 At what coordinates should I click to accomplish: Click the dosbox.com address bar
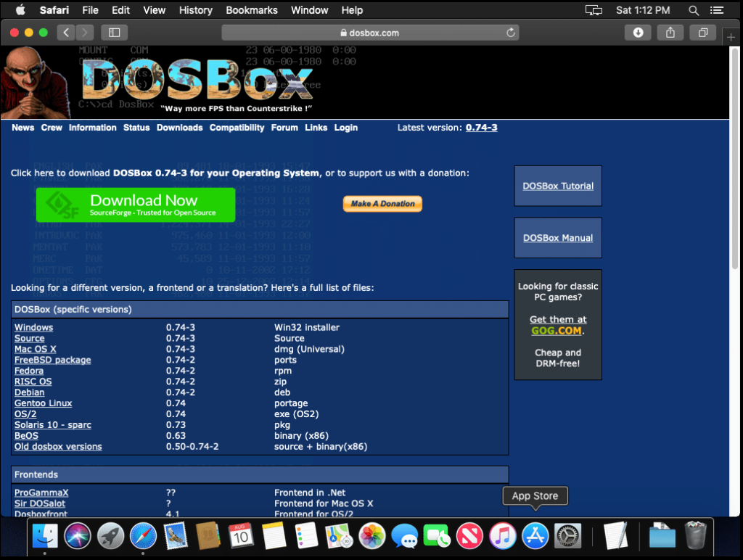[371, 32]
